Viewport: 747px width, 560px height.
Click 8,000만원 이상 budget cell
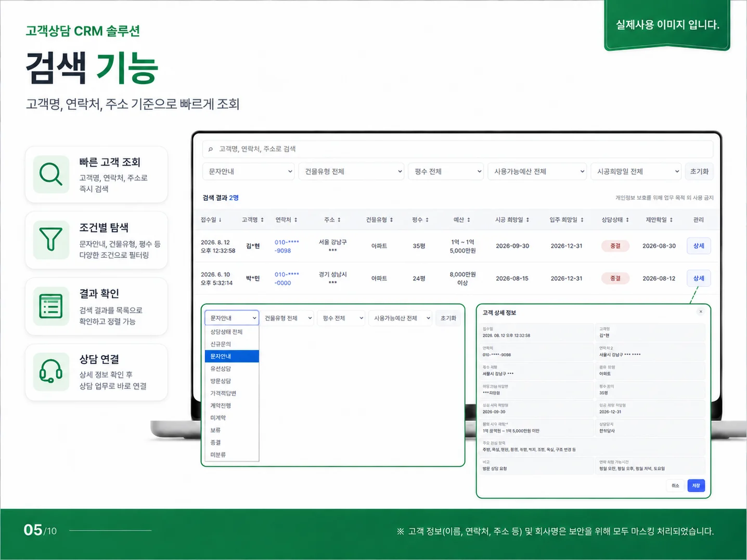pos(462,279)
